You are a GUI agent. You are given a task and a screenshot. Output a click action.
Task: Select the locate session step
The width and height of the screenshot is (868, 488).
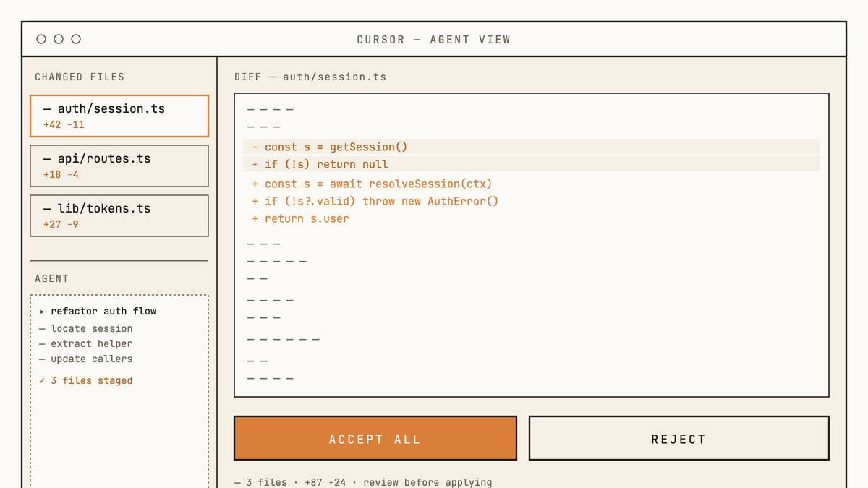pos(86,328)
